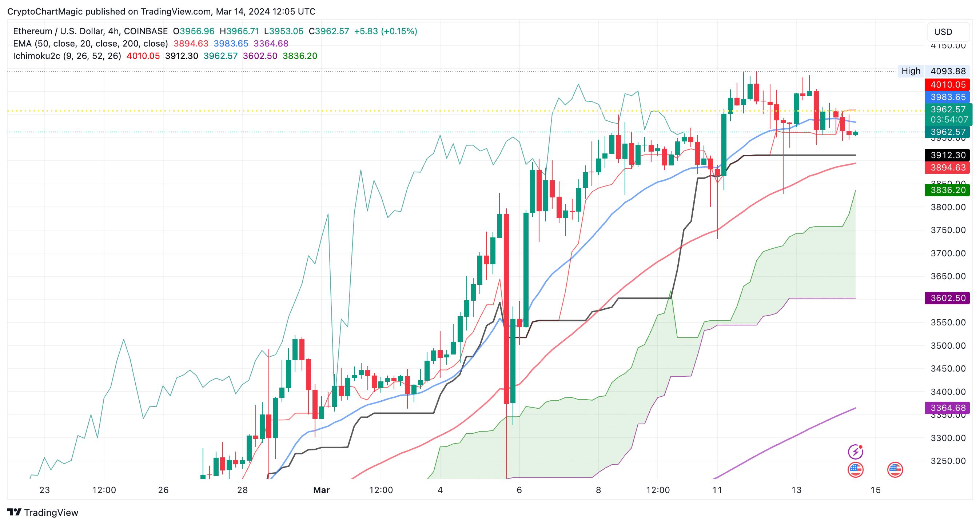Click Ichimoku value 4010.05 in legend
The height and width of the screenshot is (525, 980).
pos(143,56)
